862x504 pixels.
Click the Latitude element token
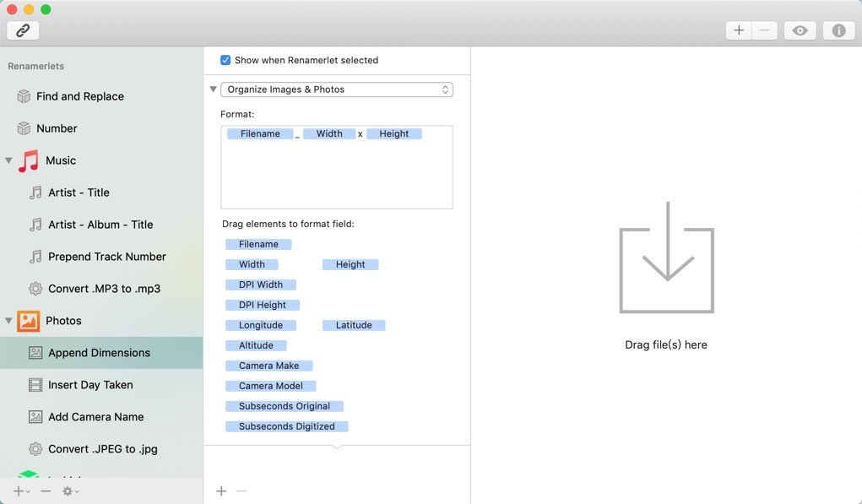354,325
